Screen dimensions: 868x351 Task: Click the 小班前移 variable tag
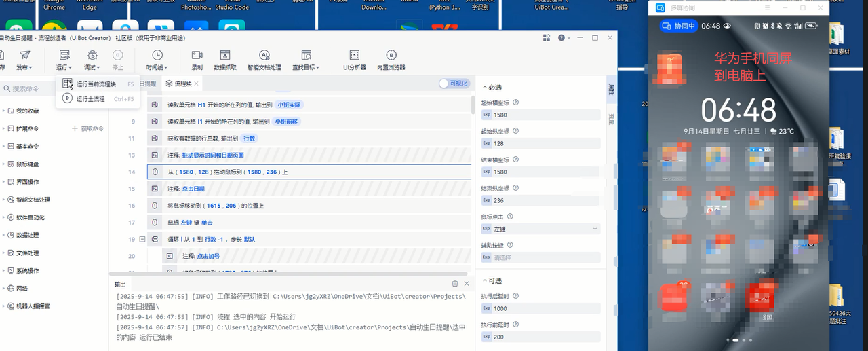[286, 122]
